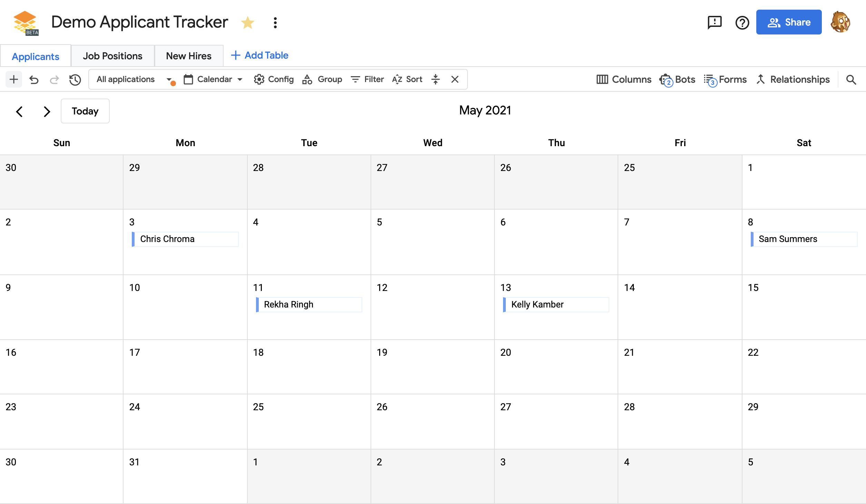866x504 pixels.
Task: Open the Relationships panel
Action: 793,79
